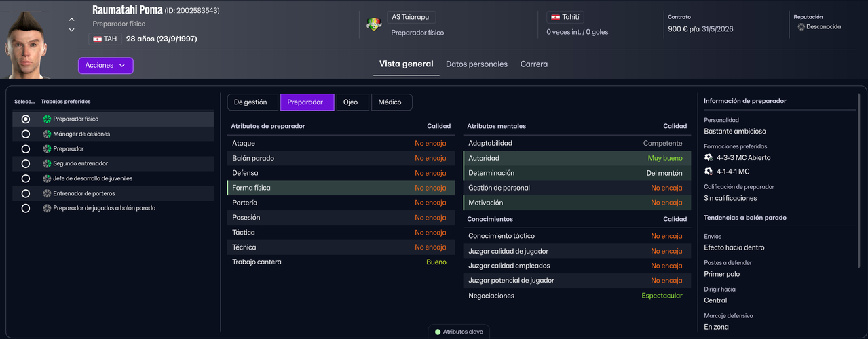868x339 pixels.
Task: Click the Bastante ambicioso personality value
Action: [x=735, y=132]
